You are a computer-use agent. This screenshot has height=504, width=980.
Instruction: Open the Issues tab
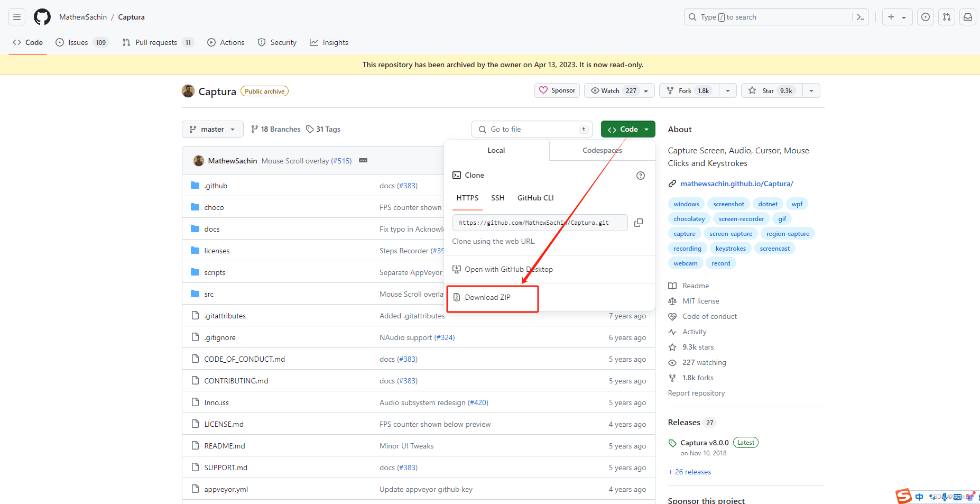click(82, 42)
